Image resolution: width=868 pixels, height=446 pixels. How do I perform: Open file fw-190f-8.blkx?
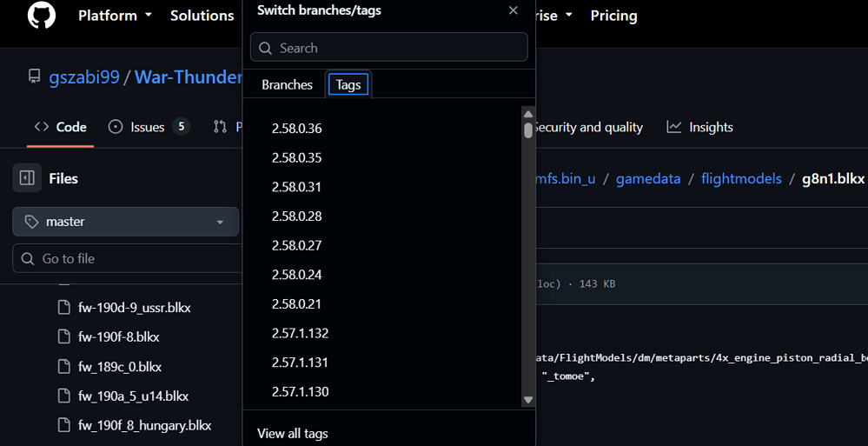pyautogui.click(x=119, y=336)
